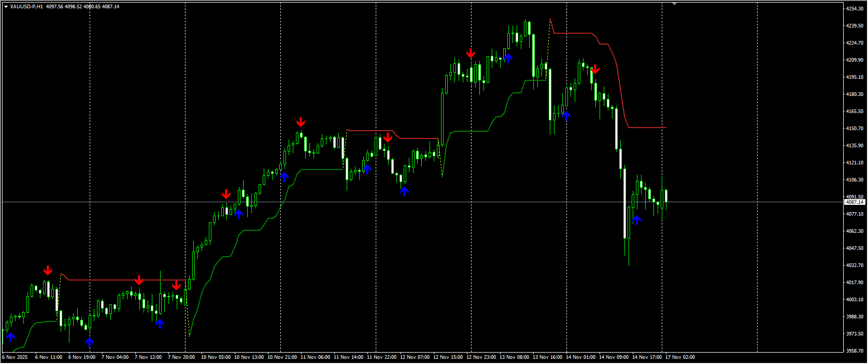Select price scale label 4209.90
The height and width of the screenshot is (364, 868).
pos(855,60)
